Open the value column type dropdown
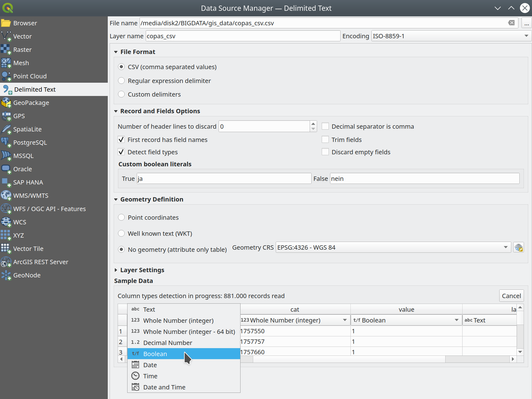This screenshot has height=399, width=532. [406, 320]
